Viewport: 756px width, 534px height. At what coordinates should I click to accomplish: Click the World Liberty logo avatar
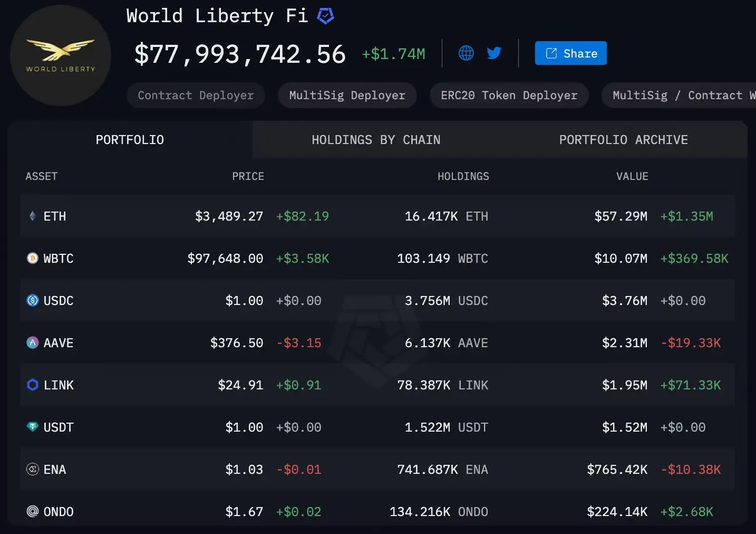[x=61, y=55]
